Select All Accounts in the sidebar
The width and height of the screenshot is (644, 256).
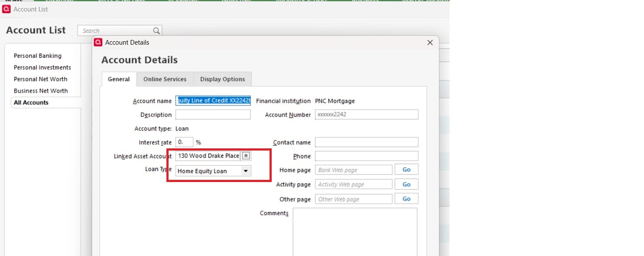[x=31, y=102]
